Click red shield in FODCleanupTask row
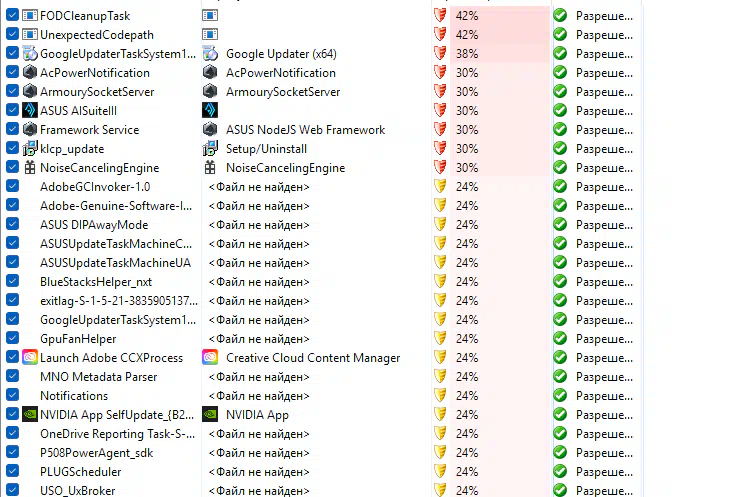745x497 pixels. (x=440, y=16)
